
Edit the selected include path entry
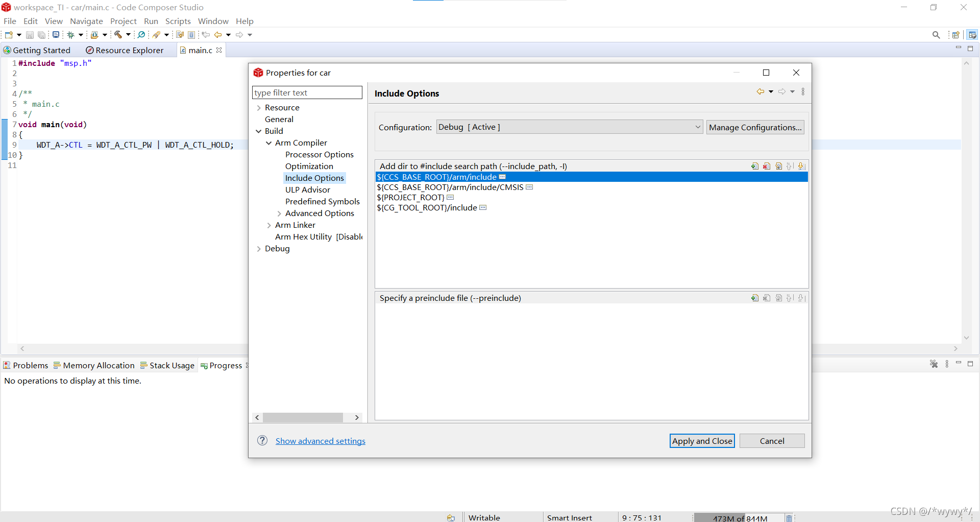(778, 166)
